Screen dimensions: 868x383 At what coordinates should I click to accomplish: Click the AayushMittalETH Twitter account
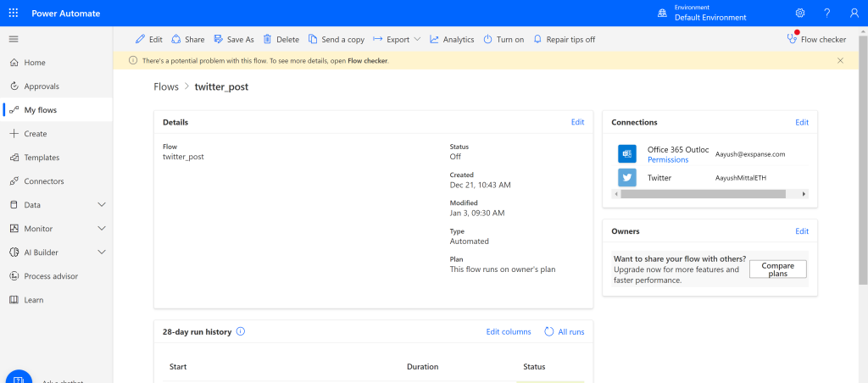(741, 178)
